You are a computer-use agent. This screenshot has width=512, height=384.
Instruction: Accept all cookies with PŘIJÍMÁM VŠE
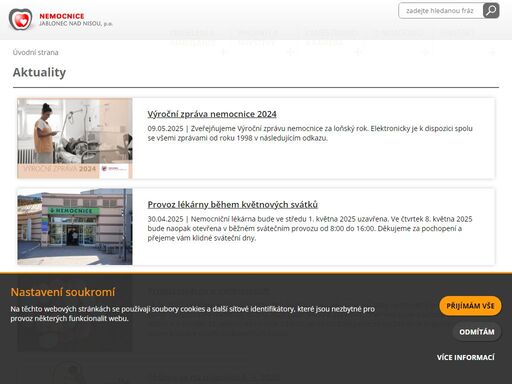(470, 306)
